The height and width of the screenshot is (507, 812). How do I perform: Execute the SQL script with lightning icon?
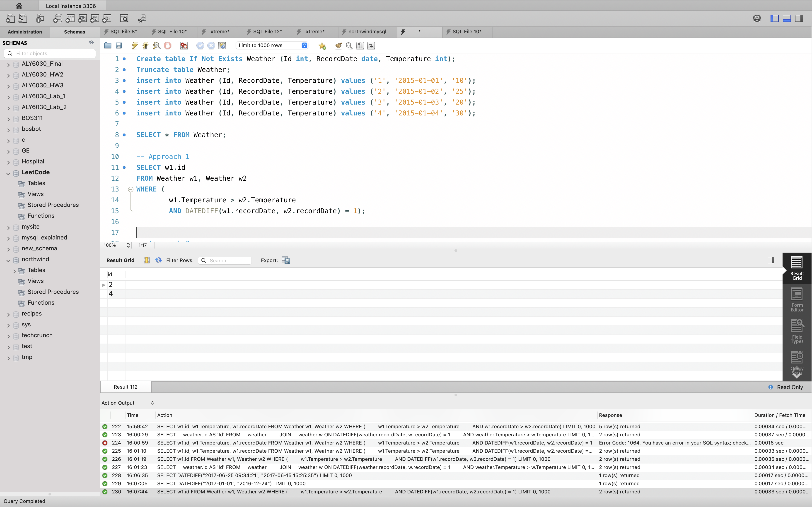tap(135, 45)
